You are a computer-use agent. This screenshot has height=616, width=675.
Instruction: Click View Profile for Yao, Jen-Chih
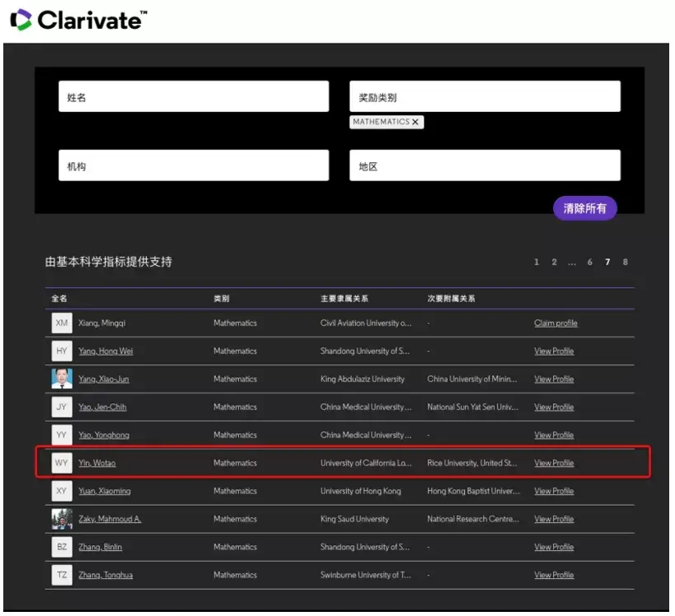[x=554, y=407]
